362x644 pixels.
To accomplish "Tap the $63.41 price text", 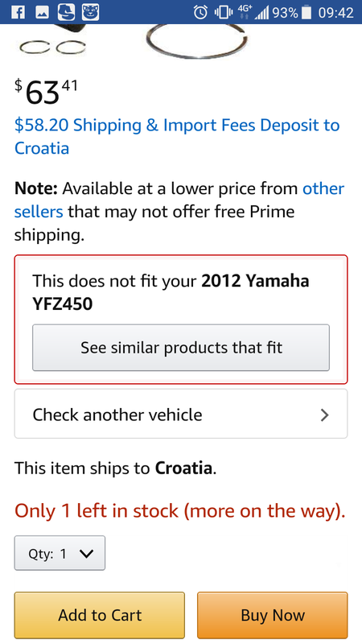I will 46,92.
